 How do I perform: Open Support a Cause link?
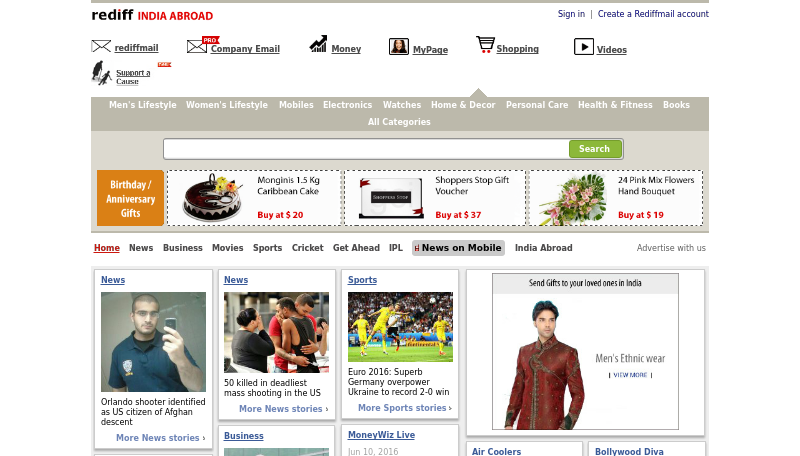pos(133,77)
